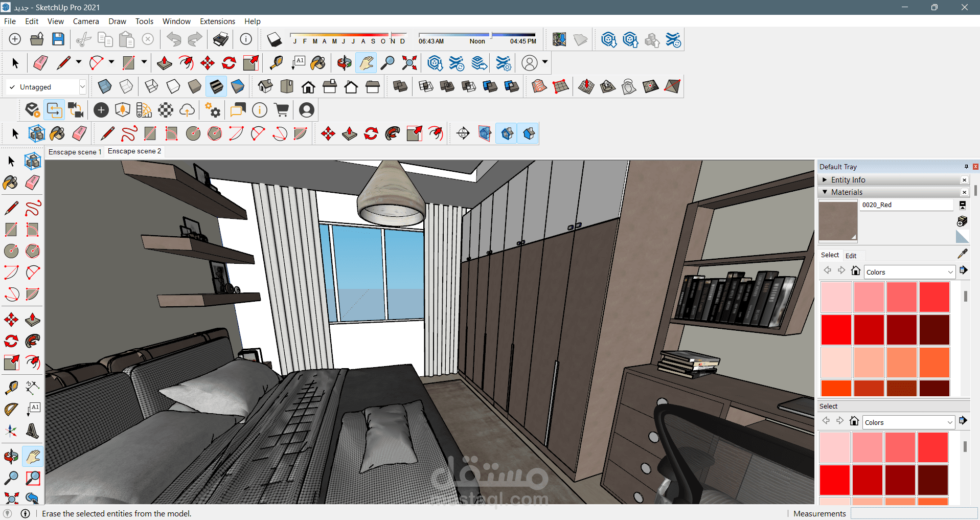Print the model using the printer icon
The height and width of the screenshot is (520, 980).
coord(221,39)
